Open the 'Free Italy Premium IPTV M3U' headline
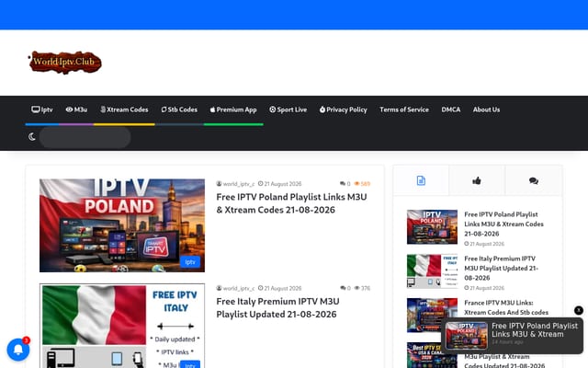Screen dimensions: 588x368 pyautogui.click(x=277, y=307)
